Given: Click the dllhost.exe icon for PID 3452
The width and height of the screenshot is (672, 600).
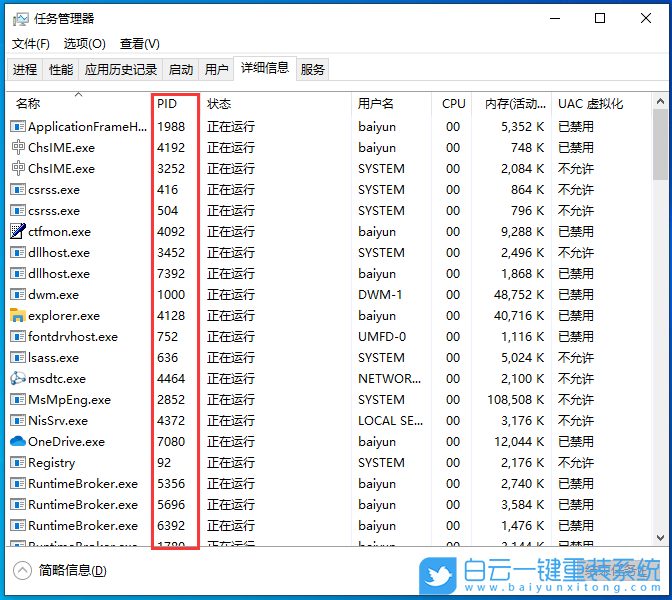Looking at the screenshot, I should [18, 252].
